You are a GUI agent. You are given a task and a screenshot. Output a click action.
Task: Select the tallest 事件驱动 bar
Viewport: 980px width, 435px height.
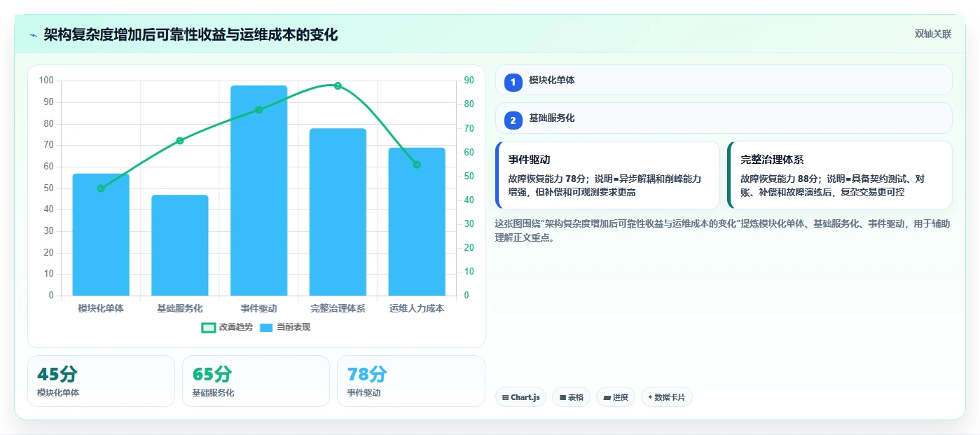pyautogui.click(x=258, y=191)
